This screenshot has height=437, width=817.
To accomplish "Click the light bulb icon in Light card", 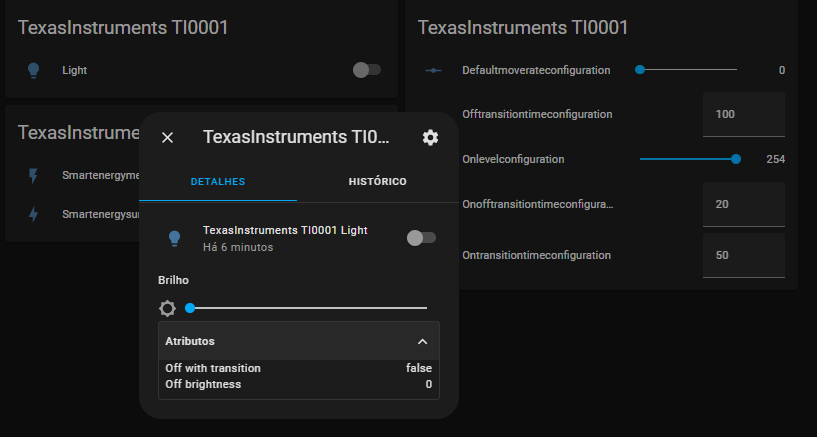I will (x=33, y=70).
